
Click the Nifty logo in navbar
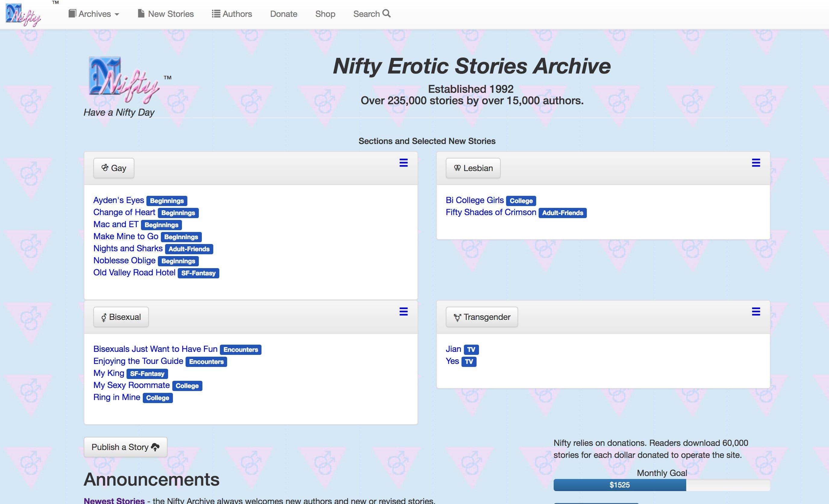tap(23, 14)
